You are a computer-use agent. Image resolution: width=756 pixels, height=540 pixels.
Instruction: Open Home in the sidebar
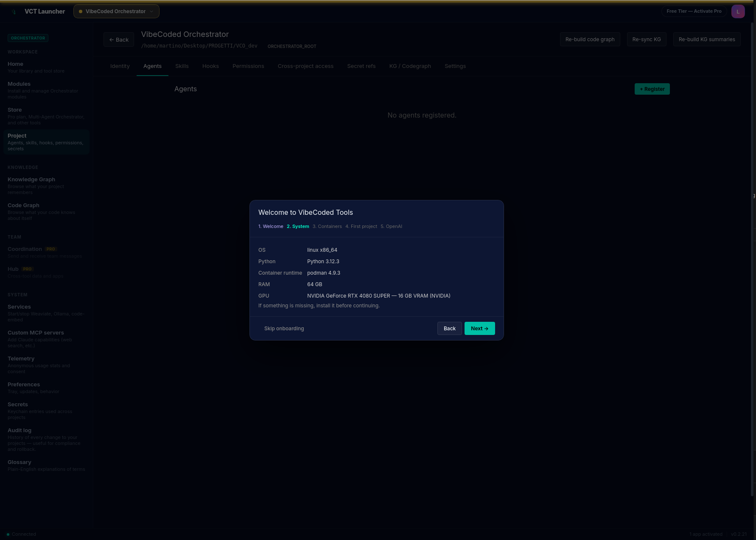[46, 67]
